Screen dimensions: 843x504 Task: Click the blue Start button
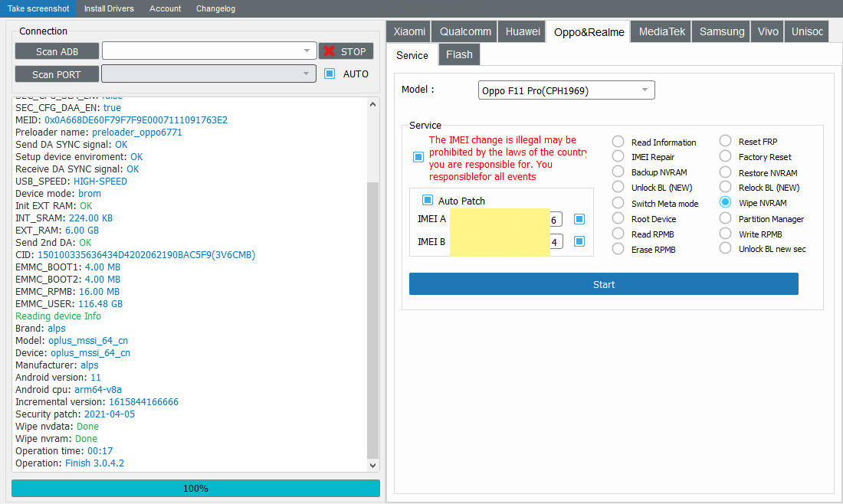coord(603,283)
